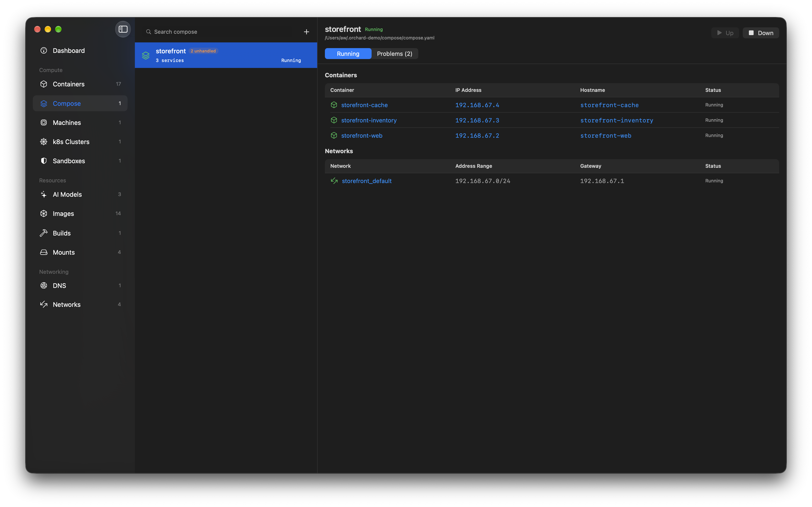
Task: Click the storefront-cache container icon
Action: pos(334,105)
